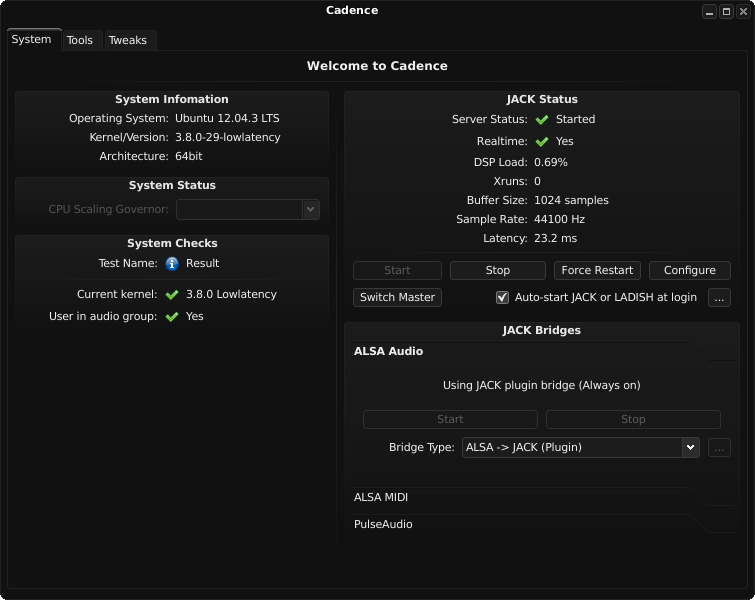755x600 pixels.
Task: Click the Realtime green checkmark icon
Action: pos(542,142)
